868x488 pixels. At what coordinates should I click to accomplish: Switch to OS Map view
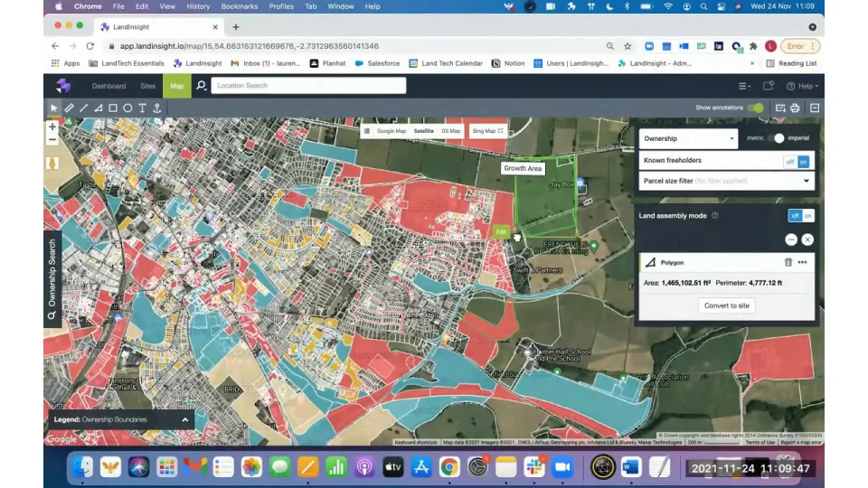coord(450,131)
